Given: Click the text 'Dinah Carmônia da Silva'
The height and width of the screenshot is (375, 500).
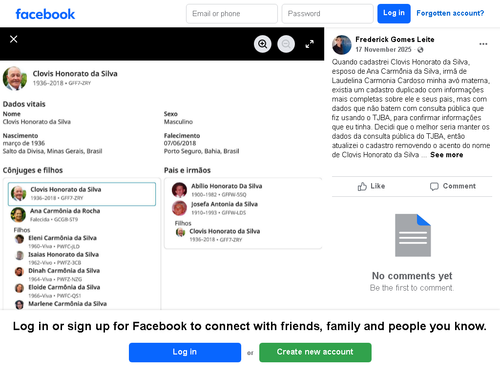Looking at the screenshot, I should 64,270.
